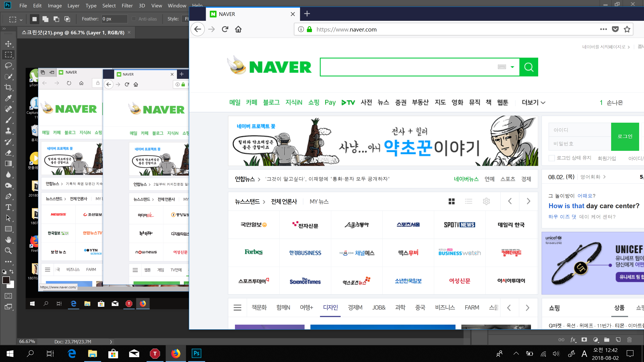Viewport: 644px width, 362px height.
Task: Show previous newsstand page arrow
Action: (510, 201)
